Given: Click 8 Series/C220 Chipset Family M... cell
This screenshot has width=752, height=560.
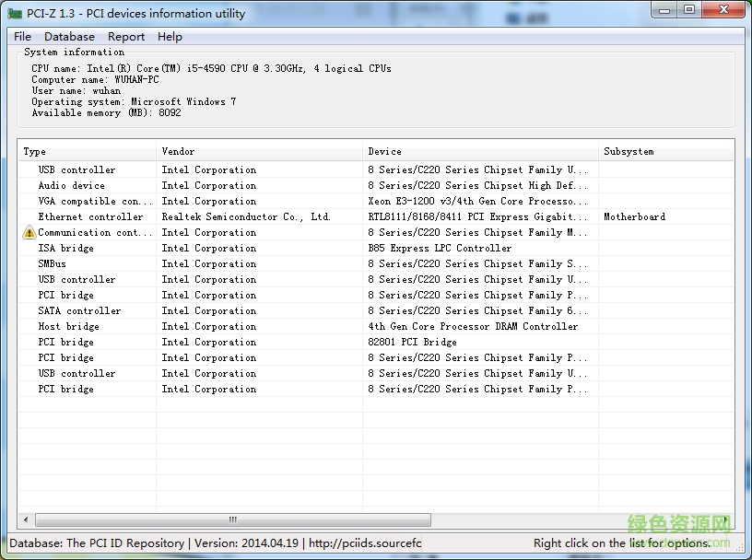Looking at the screenshot, I should click(x=477, y=232).
